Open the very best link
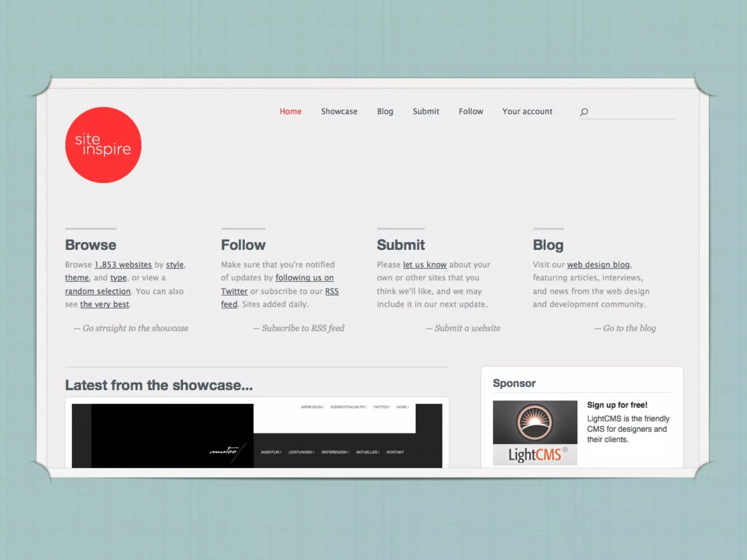Viewport: 747px width, 560px height. coord(104,304)
